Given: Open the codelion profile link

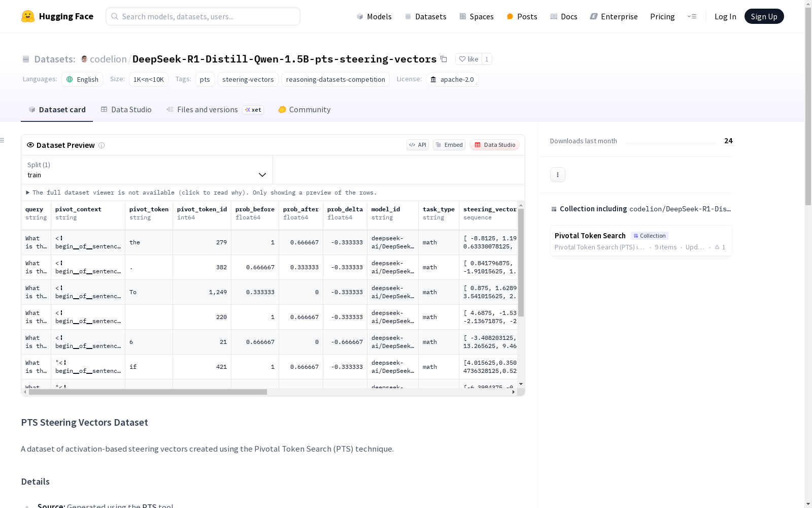Looking at the screenshot, I should (108, 59).
